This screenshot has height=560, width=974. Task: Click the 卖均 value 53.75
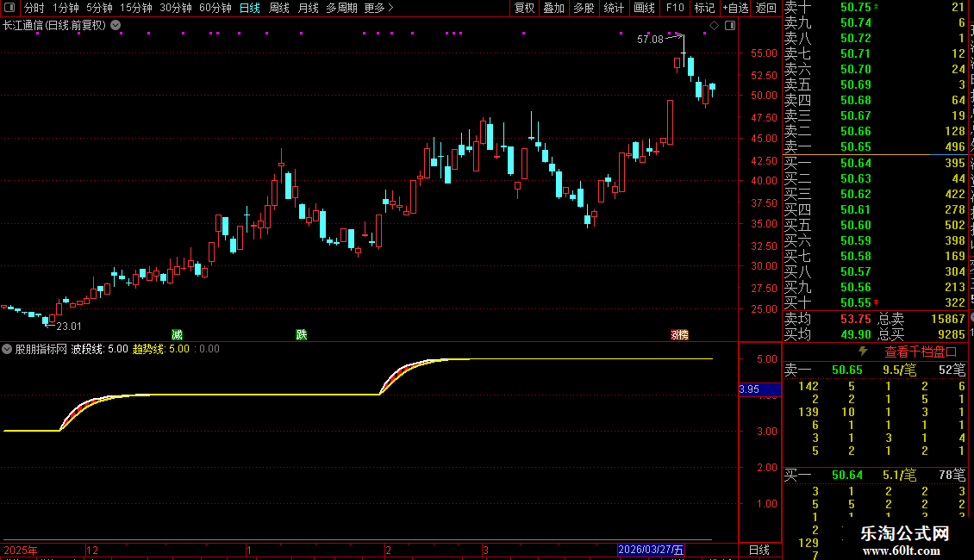pyautogui.click(x=855, y=319)
